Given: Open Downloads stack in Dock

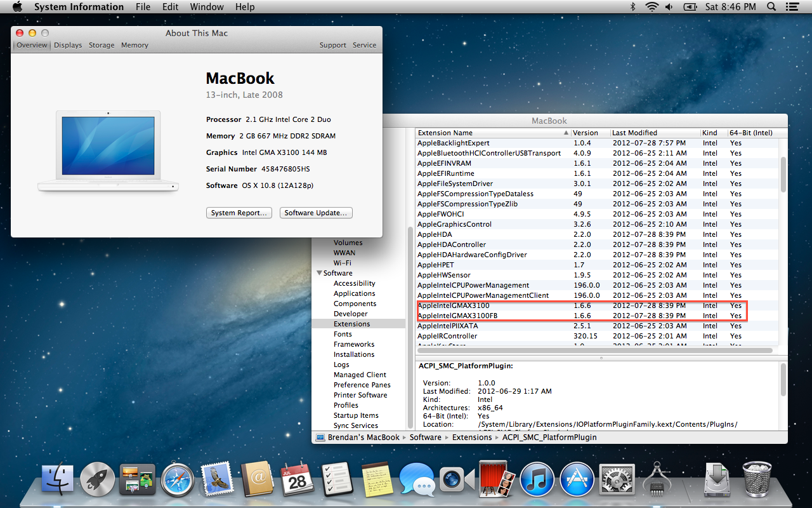Looking at the screenshot, I should coord(717,479).
